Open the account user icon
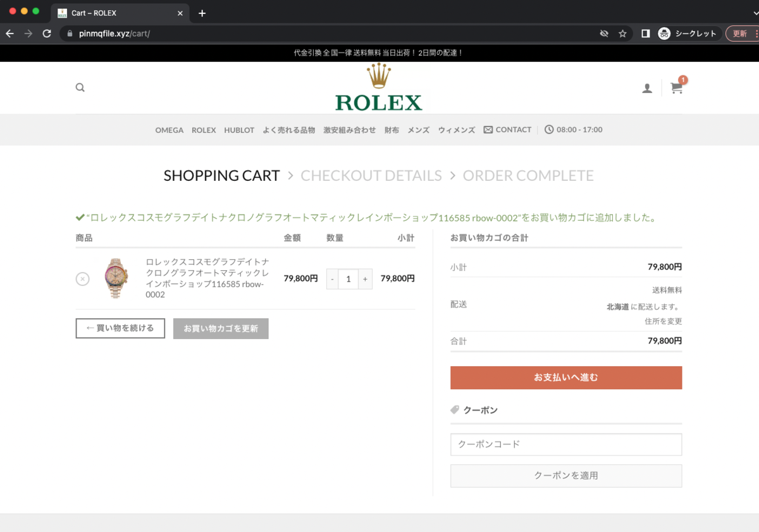The width and height of the screenshot is (759, 532). (x=647, y=89)
